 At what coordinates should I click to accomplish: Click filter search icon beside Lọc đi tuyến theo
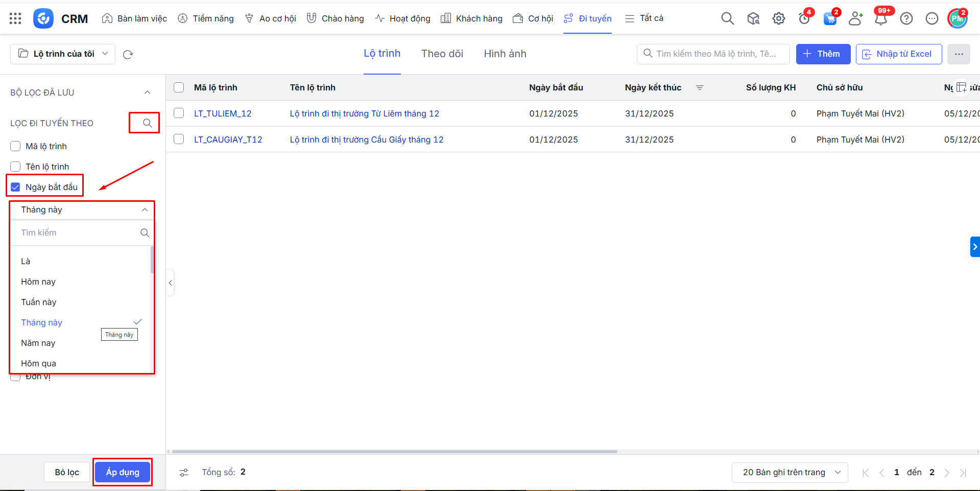click(147, 123)
